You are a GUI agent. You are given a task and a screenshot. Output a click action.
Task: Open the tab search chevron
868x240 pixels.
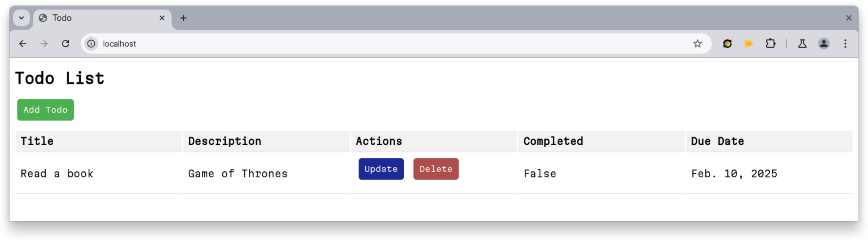(21, 18)
